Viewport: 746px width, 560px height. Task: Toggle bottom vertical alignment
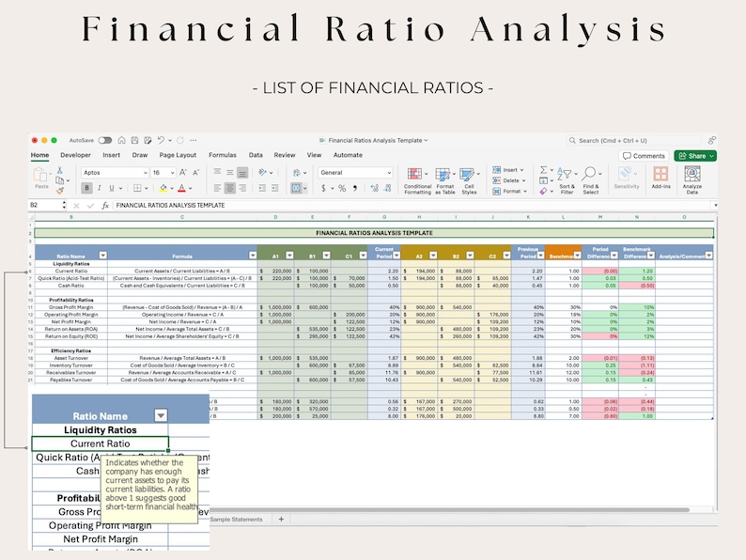click(242, 173)
